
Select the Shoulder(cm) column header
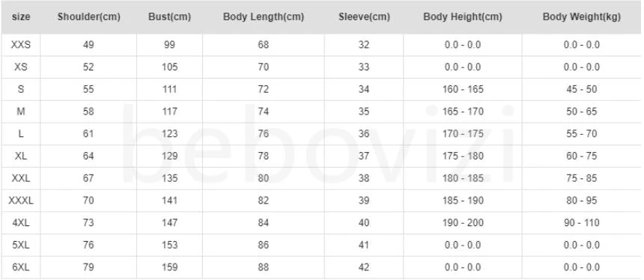[x=88, y=17]
